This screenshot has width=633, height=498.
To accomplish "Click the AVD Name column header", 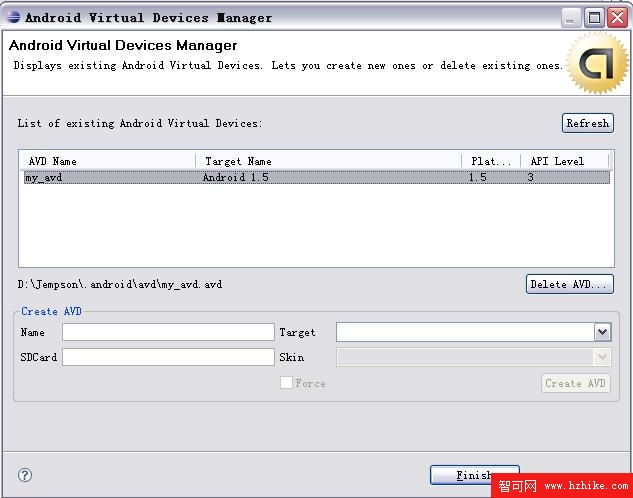I will pos(107,161).
